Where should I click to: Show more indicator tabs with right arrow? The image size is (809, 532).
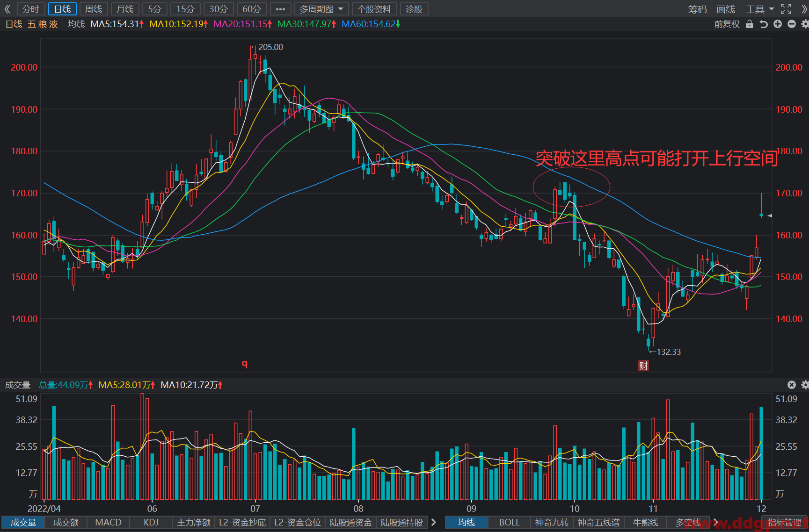click(x=433, y=522)
